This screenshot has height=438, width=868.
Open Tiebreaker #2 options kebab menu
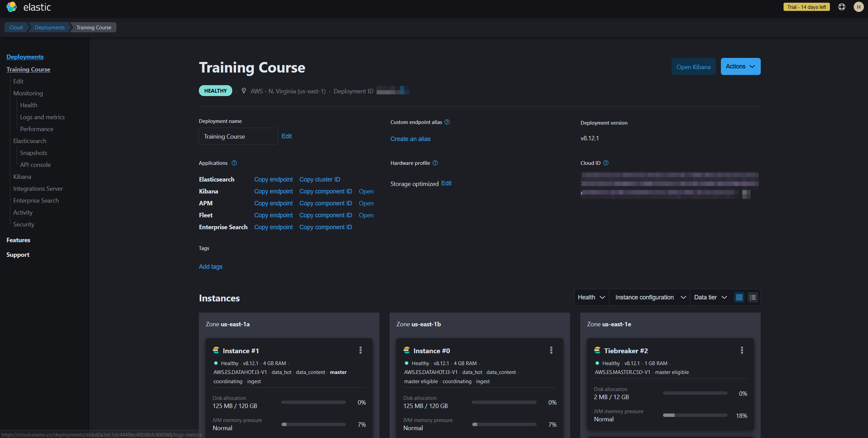pos(742,350)
